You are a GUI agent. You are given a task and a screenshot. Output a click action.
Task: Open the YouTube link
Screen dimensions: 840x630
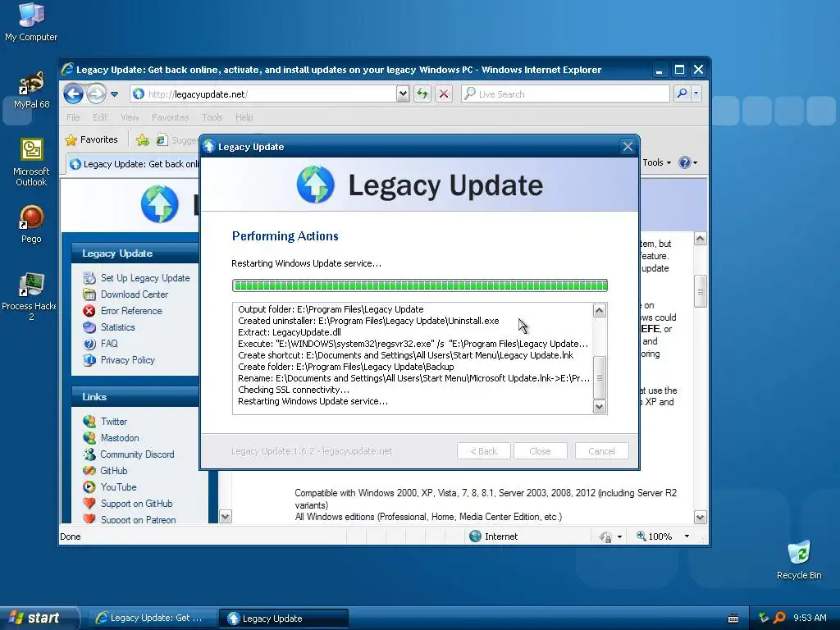[x=118, y=487]
